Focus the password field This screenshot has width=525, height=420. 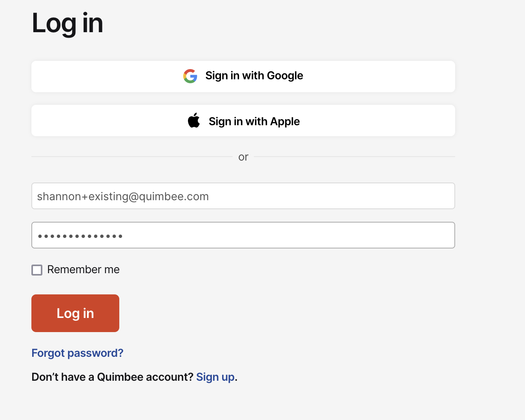243,235
